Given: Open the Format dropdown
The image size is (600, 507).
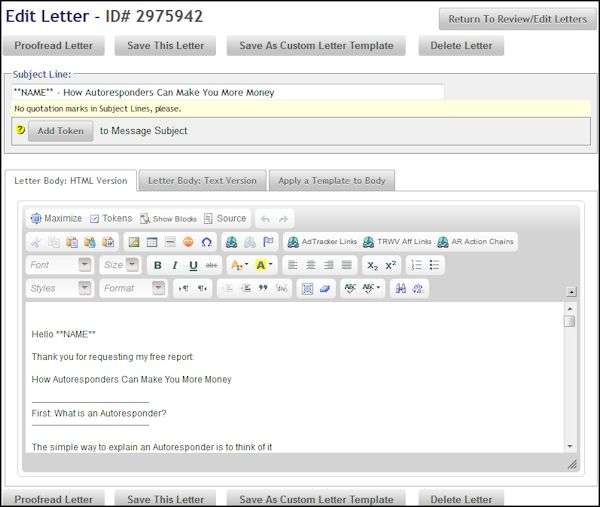Looking at the screenshot, I should [x=132, y=288].
